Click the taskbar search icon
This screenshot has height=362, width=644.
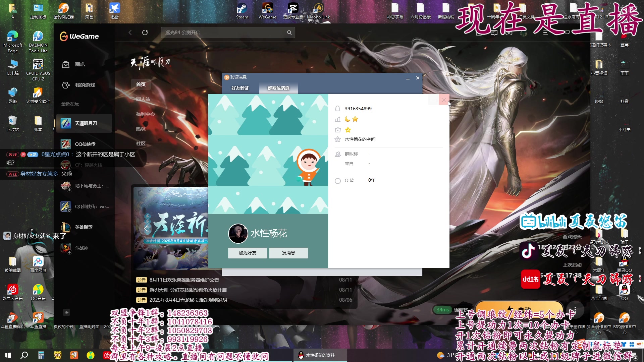(24, 355)
